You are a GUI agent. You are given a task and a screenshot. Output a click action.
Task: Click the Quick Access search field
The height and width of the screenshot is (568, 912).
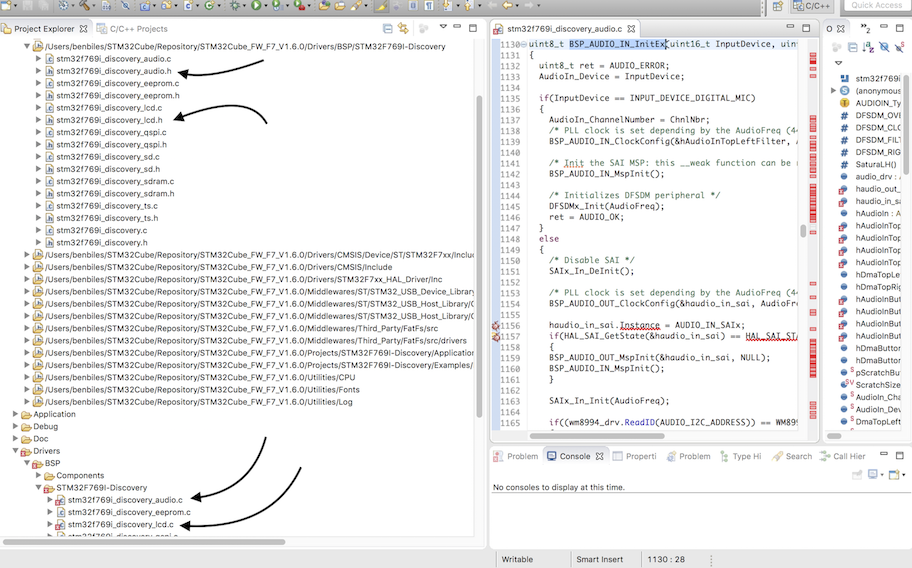pyautogui.click(x=876, y=6)
